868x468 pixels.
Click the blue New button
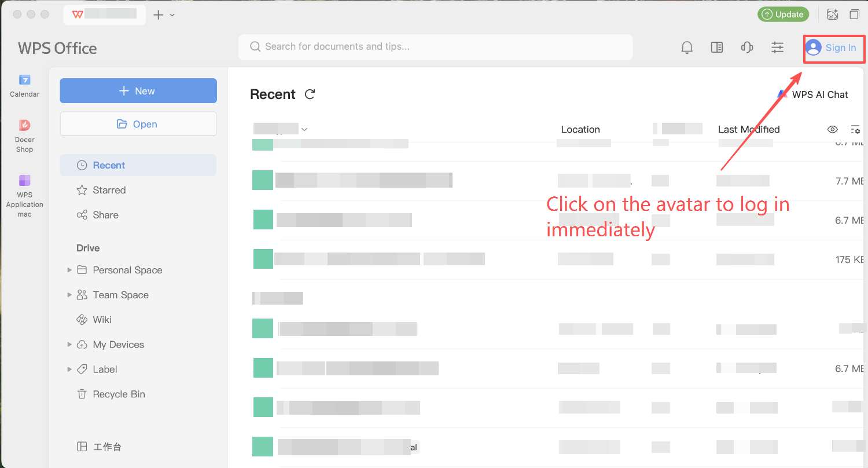[x=138, y=91]
